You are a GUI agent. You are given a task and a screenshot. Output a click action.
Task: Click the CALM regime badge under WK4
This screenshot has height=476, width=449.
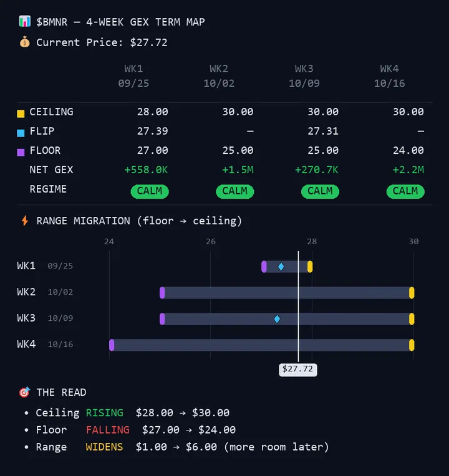point(405,191)
